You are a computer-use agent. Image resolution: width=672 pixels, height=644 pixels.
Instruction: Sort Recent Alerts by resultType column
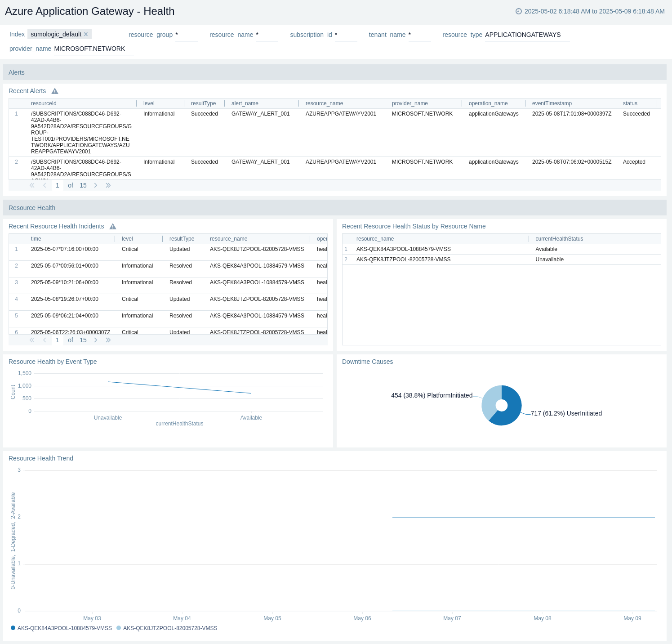(203, 103)
